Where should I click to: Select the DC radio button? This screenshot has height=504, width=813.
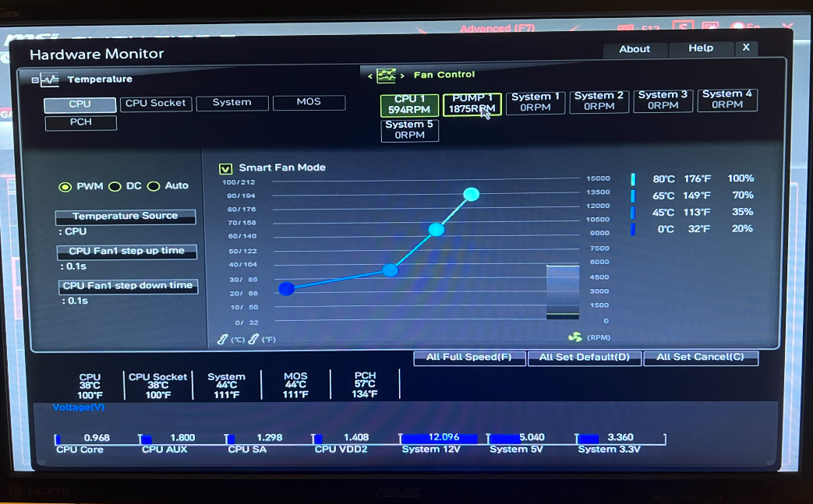[x=115, y=186]
